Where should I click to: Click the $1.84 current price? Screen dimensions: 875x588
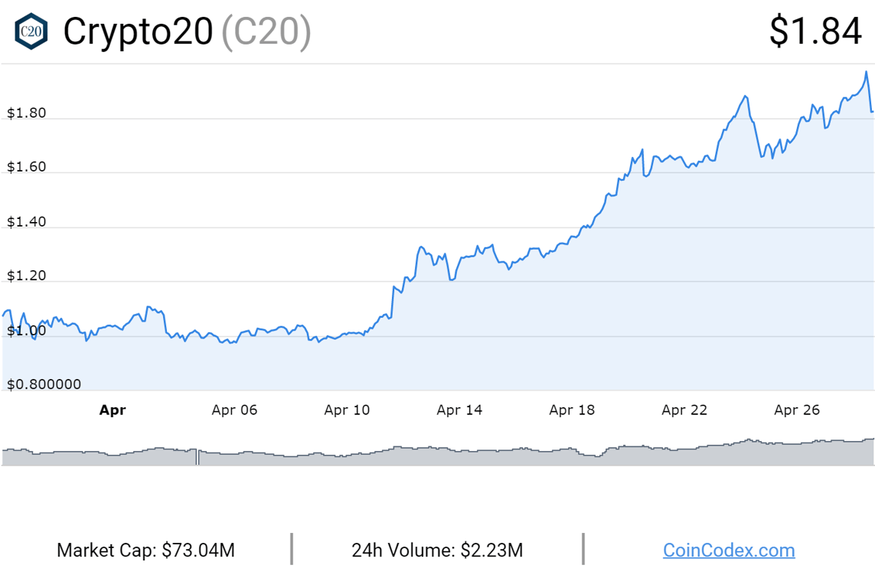pyautogui.click(x=815, y=31)
